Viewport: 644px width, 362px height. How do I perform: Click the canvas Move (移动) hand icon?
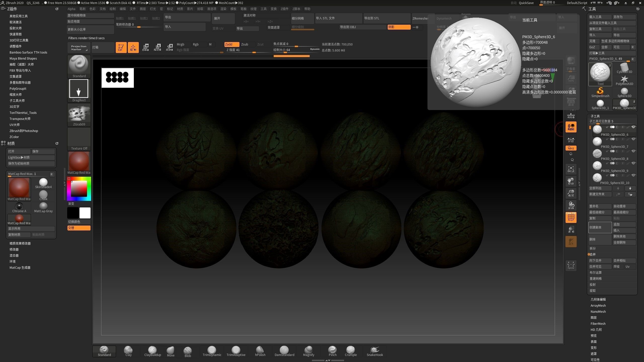pos(571,181)
